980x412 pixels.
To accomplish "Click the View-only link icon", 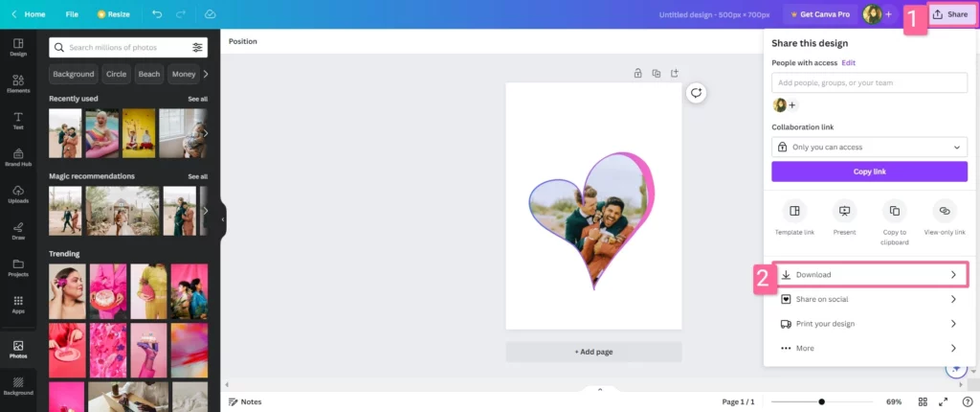I will [x=945, y=211].
